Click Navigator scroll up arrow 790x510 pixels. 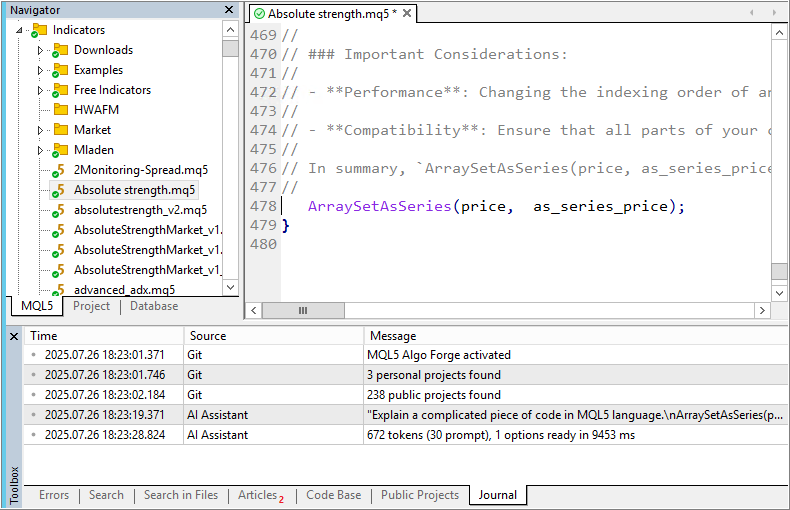pyautogui.click(x=230, y=30)
